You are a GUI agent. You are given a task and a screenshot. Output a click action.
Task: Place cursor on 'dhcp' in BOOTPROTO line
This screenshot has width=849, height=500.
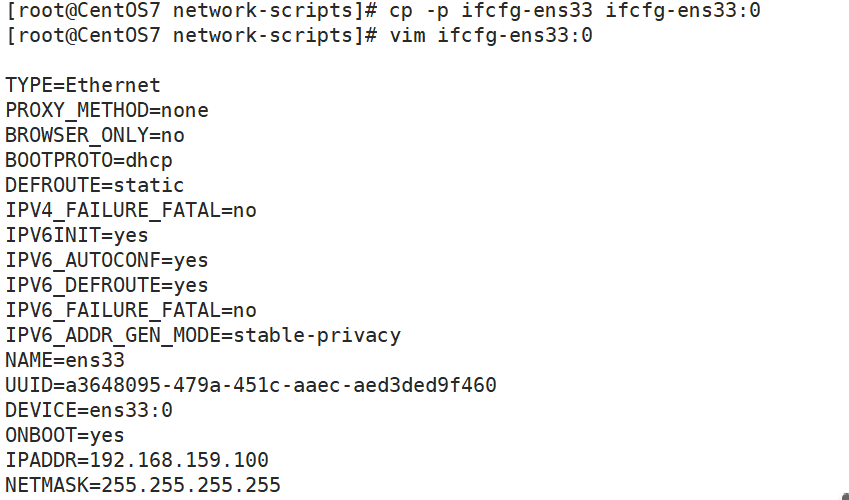[x=137, y=161]
